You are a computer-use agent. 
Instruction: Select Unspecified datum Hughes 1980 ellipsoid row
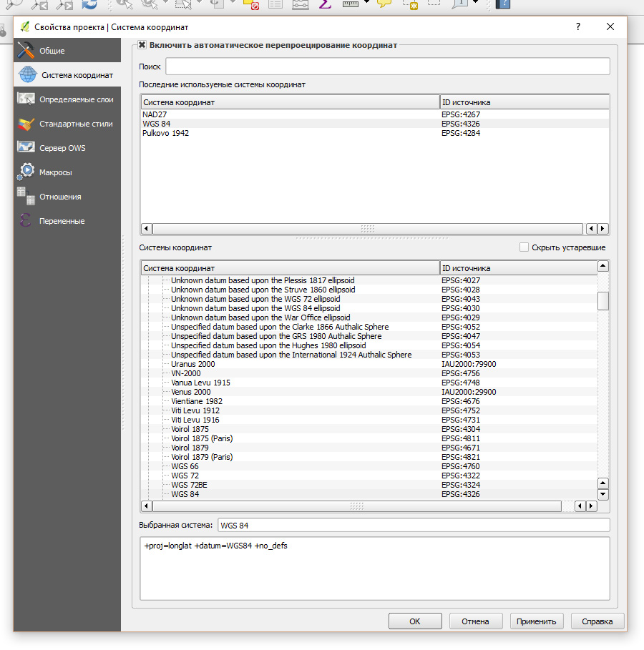pos(369,345)
